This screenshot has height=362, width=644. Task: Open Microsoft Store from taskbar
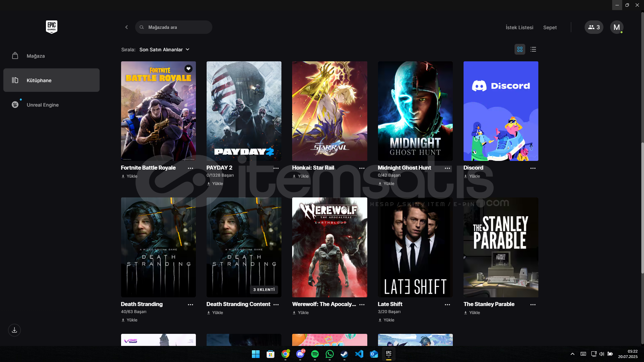270,354
